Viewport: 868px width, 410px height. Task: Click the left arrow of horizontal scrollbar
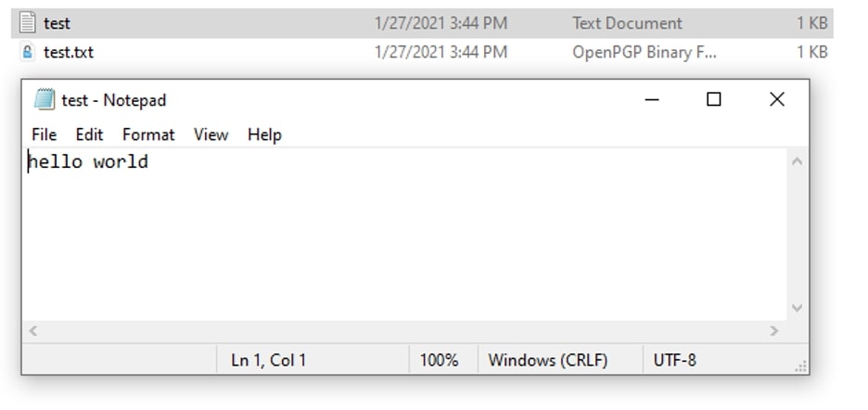[33, 331]
